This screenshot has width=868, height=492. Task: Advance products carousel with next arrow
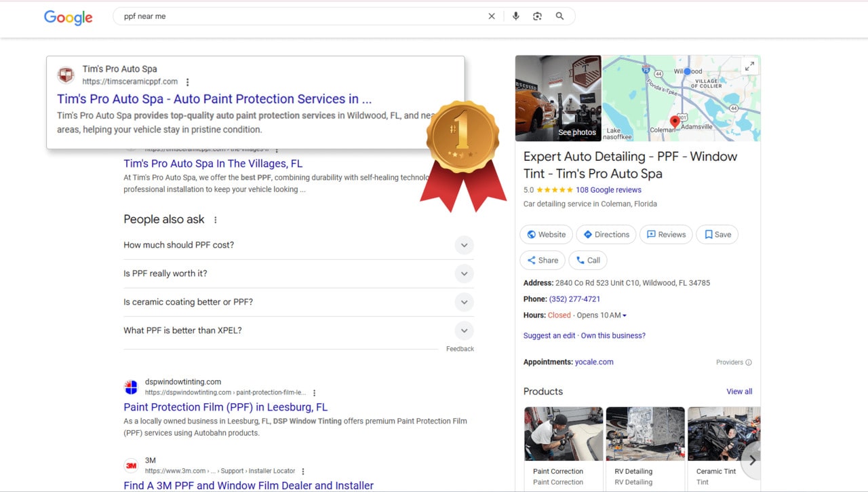(x=752, y=460)
